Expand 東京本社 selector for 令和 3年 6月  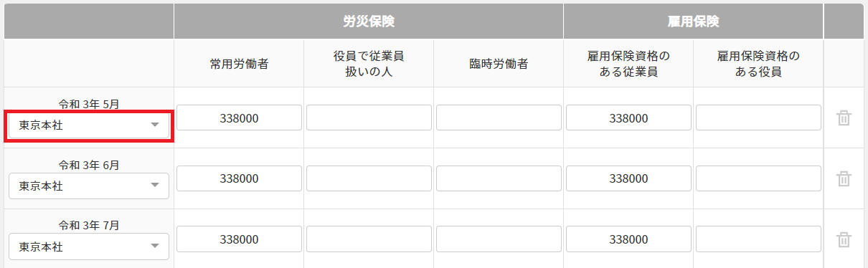click(89, 186)
